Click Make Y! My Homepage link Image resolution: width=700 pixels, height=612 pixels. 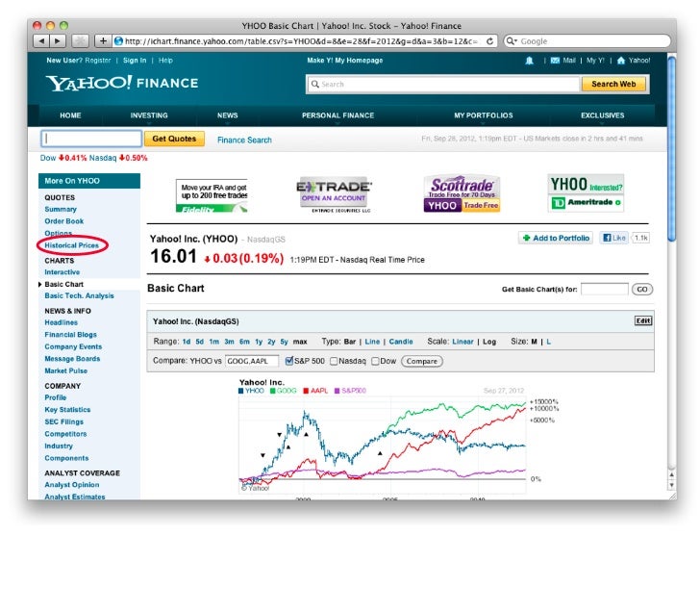pyautogui.click(x=344, y=61)
